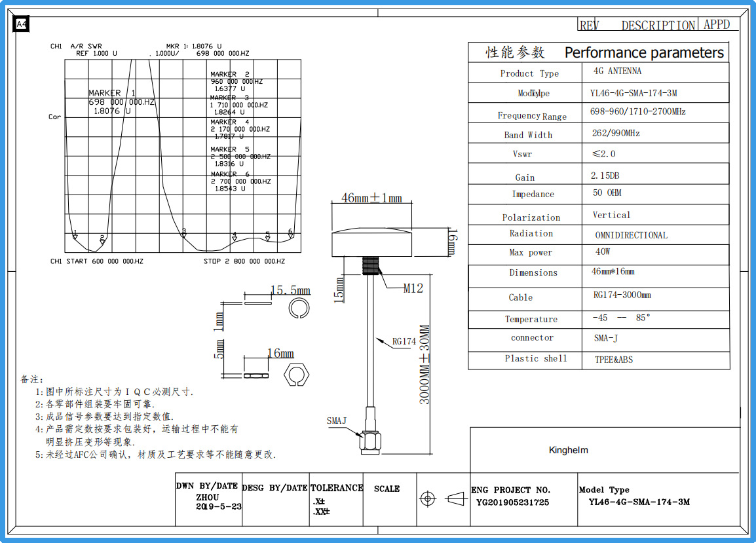
Task: Select the 'Vertical' polarization value
Action: 611,215
